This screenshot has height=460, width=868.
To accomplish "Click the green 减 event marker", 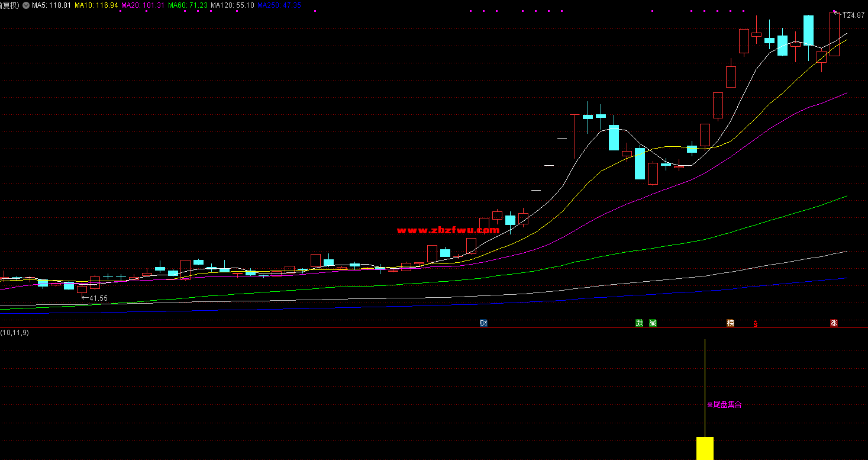I will pos(652,323).
